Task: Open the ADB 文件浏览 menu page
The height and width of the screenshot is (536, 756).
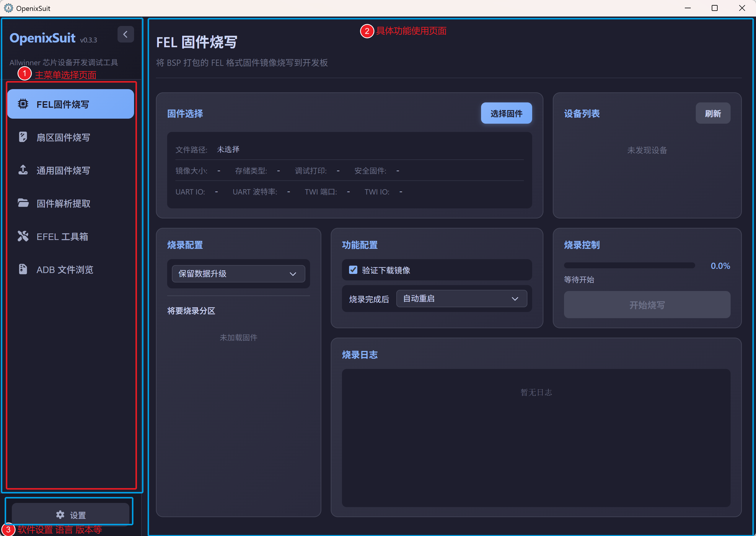Action: click(x=65, y=270)
